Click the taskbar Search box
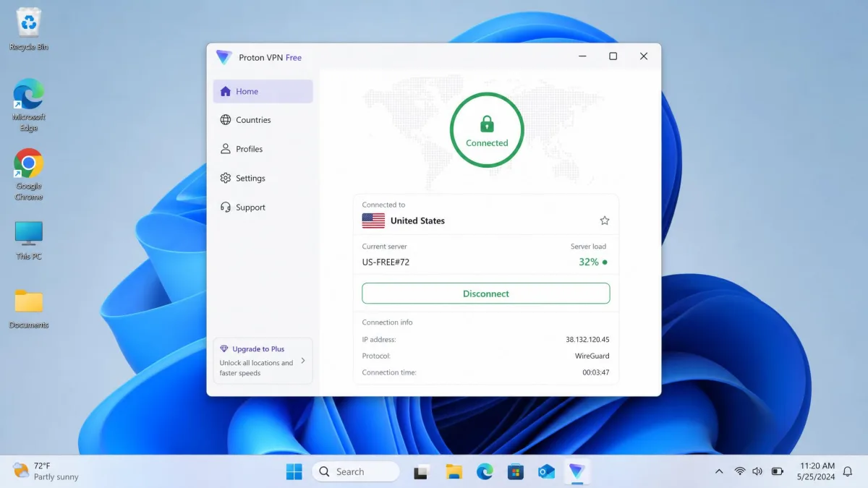Viewport: 868px width, 488px height. (356, 472)
